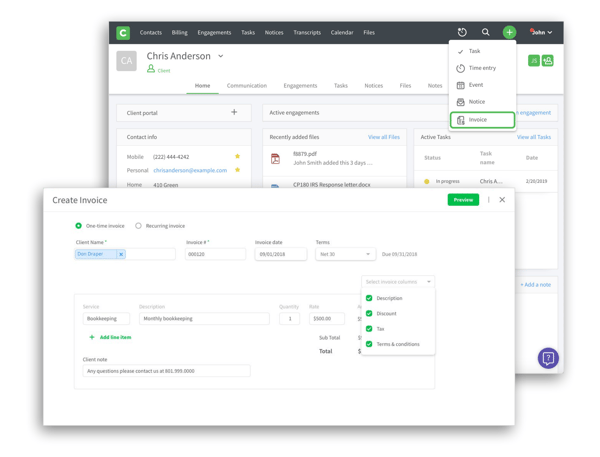The height and width of the screenshot is (457, 600).
Task: Click the Rate field showing $500.00
Action: click(x=327, y=318)
